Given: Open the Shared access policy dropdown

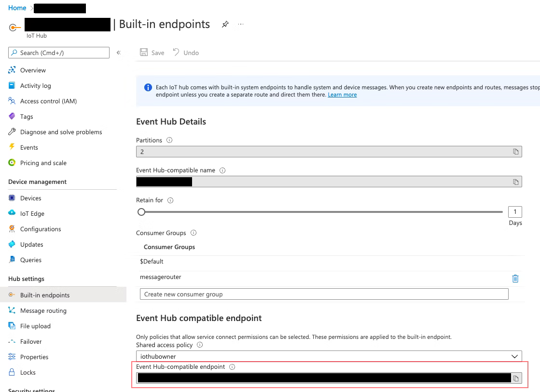Looking at the screenshot, I should coord(329,356).
